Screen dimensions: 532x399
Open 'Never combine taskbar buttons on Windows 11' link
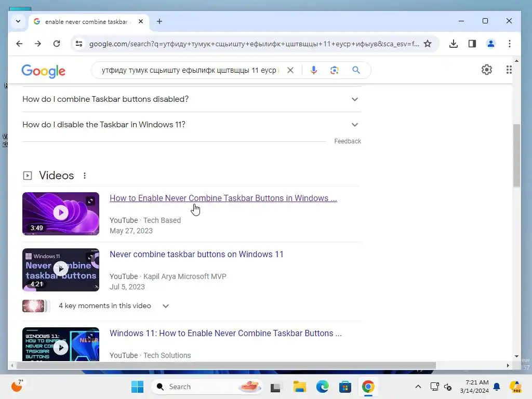pyautogui.click(x=196, y=255)
